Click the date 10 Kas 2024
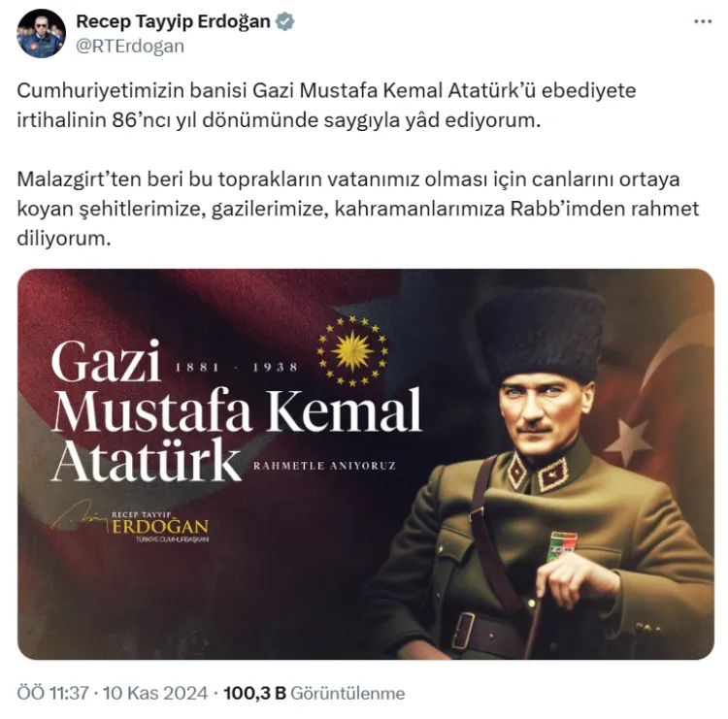This screenshot has height=719, width=728. pyautogui.click(x=155, y=693)
